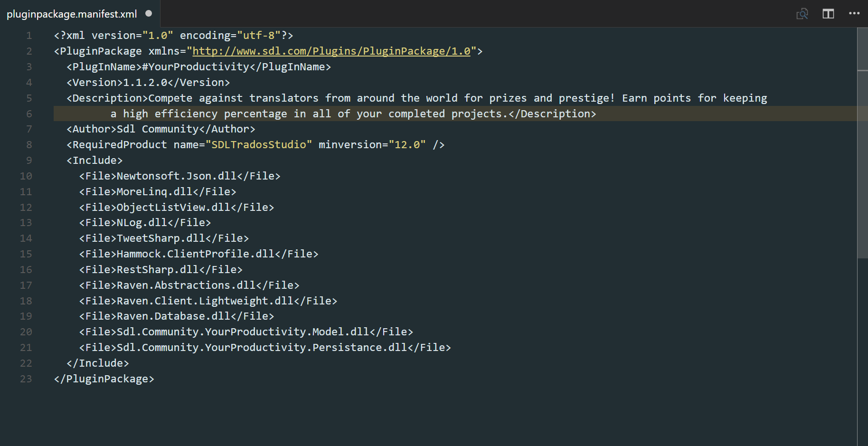
Task: Click the NLog.dll file entry
Action: point(145,223)
